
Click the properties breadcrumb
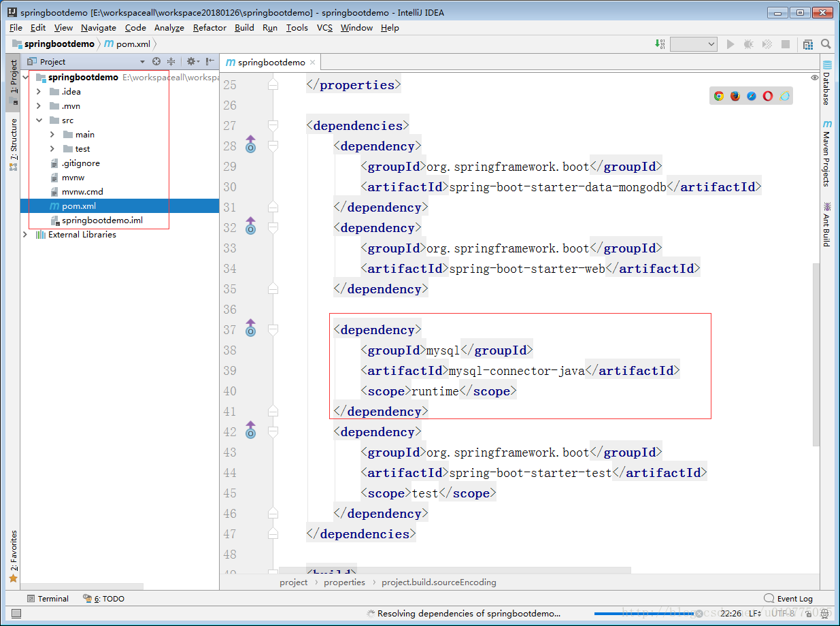click(x=344, y=582)
